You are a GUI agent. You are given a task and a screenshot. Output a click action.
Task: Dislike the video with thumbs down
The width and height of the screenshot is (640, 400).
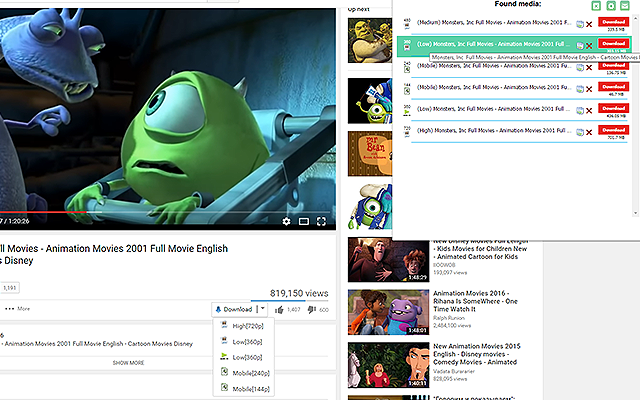coord(312,310)
